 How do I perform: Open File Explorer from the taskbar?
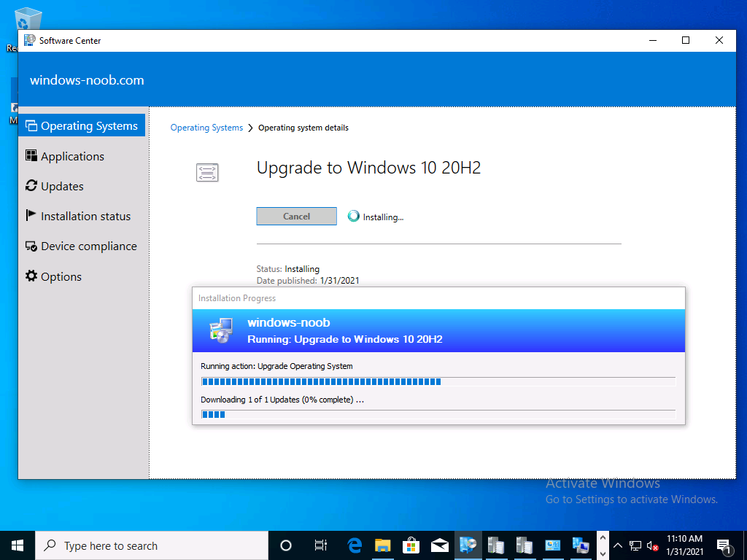[382, 545]
